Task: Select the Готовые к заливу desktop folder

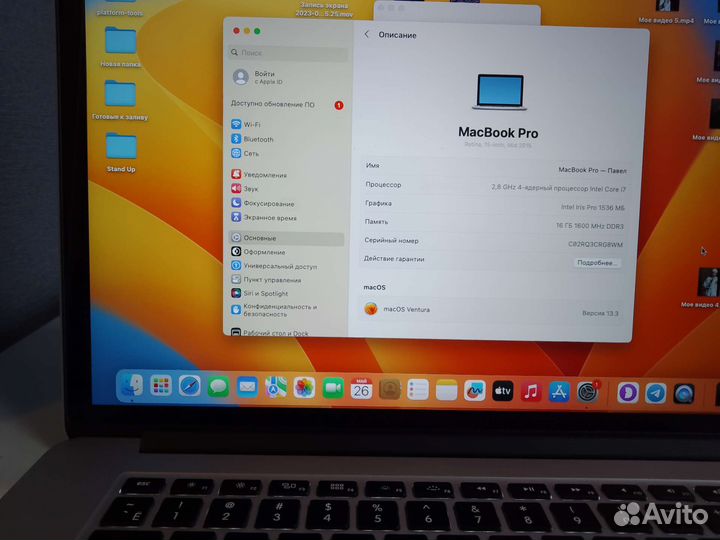Action: point(120,101)
